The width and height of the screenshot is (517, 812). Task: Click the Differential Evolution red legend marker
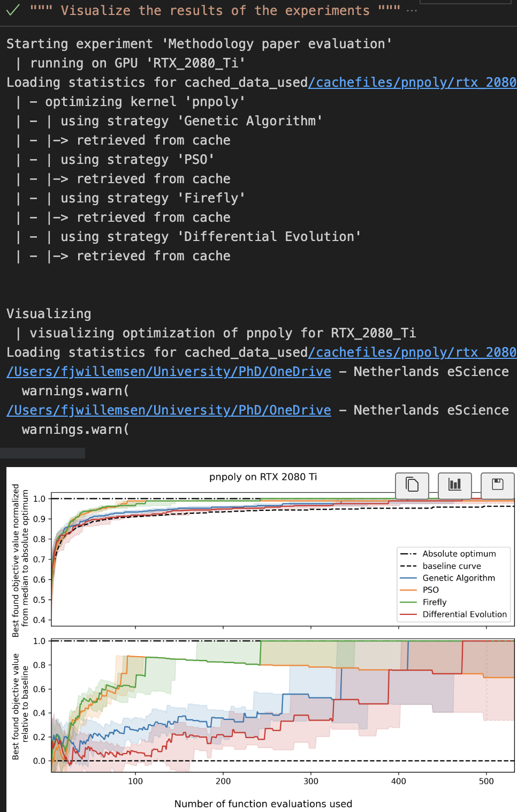click(407, 614)
